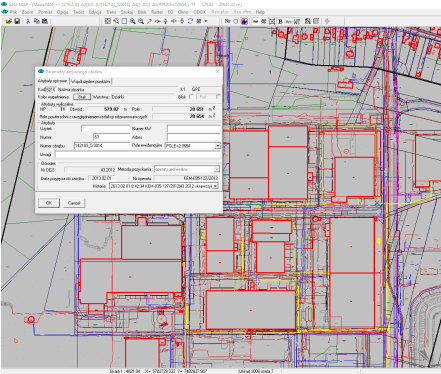
Task: Refresh the map with blue arrows icon
Action: click(x=190, y=21)
